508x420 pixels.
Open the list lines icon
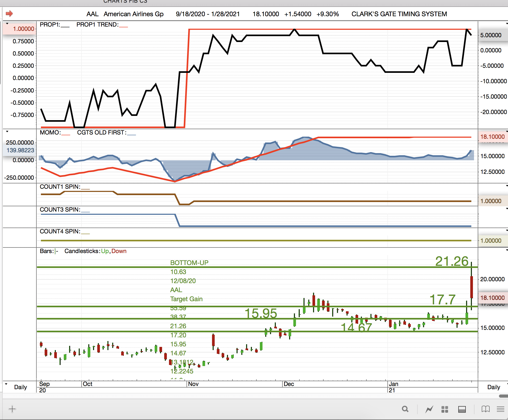tap(501, 409)
